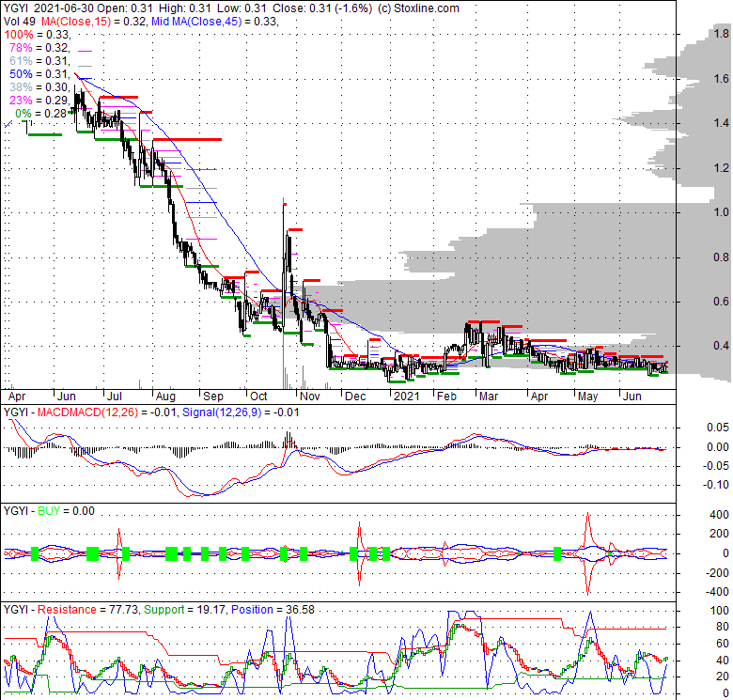Click the 100 value on position axis
Image resolution: width=733 pixels, height=700 pixels.
click(x=720, y=611)
